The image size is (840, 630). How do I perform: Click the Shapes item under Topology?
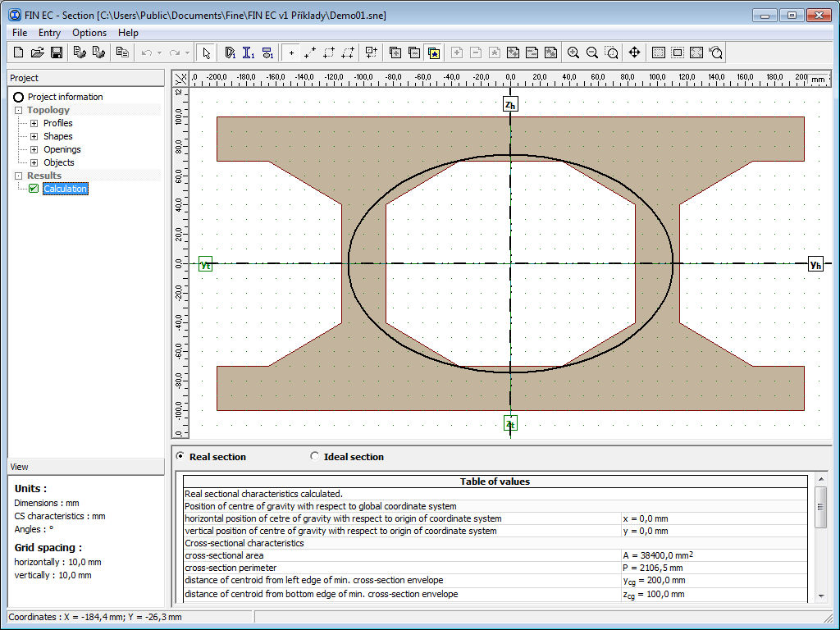tap(57, 135)
